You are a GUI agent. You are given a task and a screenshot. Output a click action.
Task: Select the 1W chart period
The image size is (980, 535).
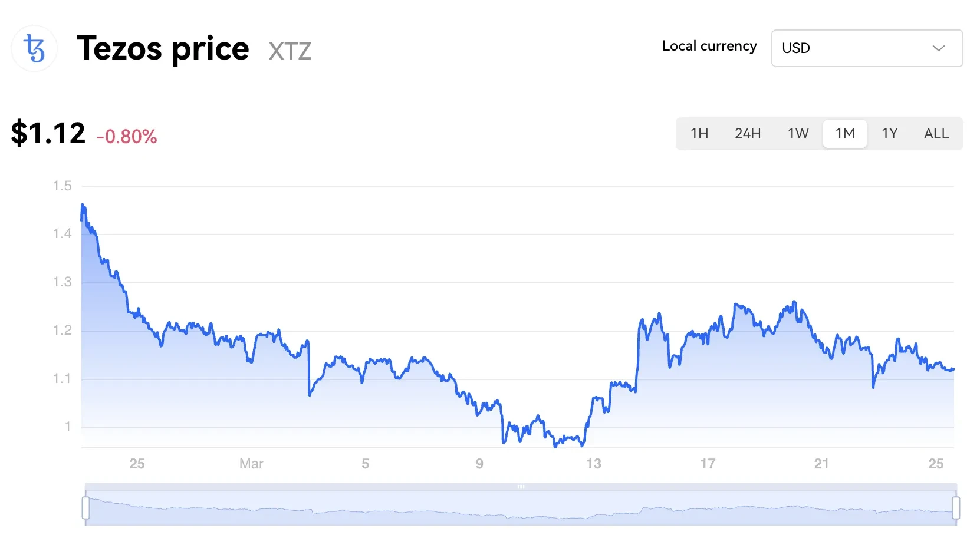[x=797, y=134]
